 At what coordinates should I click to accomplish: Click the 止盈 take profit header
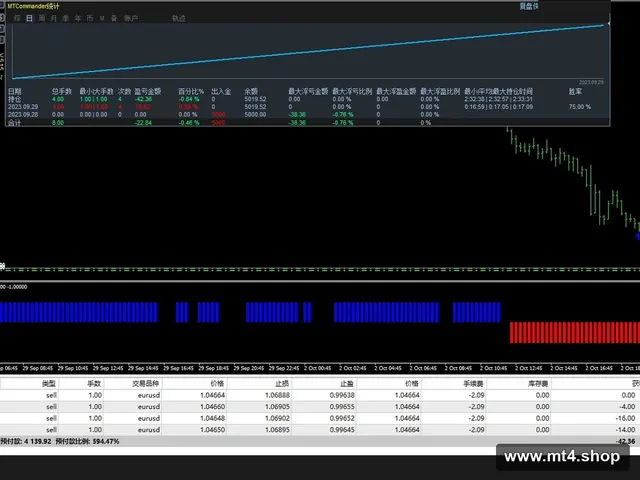click(x=347, y=384)
